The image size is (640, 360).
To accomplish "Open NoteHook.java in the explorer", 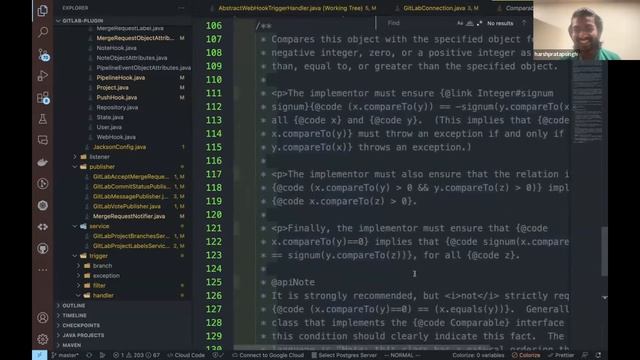I will (116, 48).
